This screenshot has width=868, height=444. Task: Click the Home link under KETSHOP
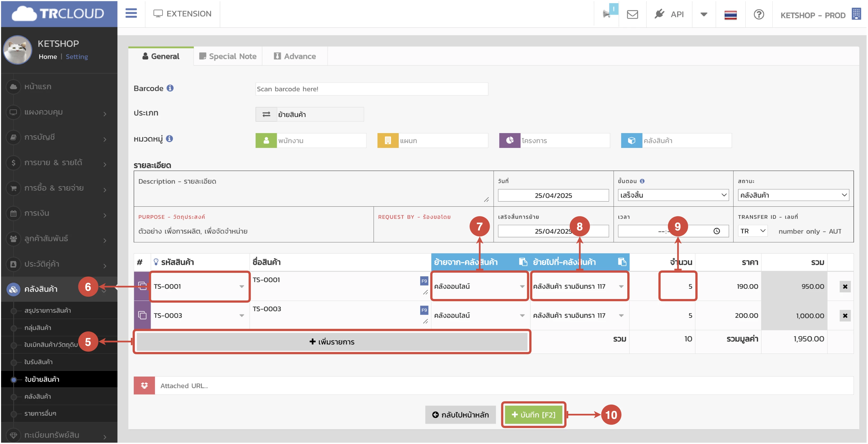48,57
